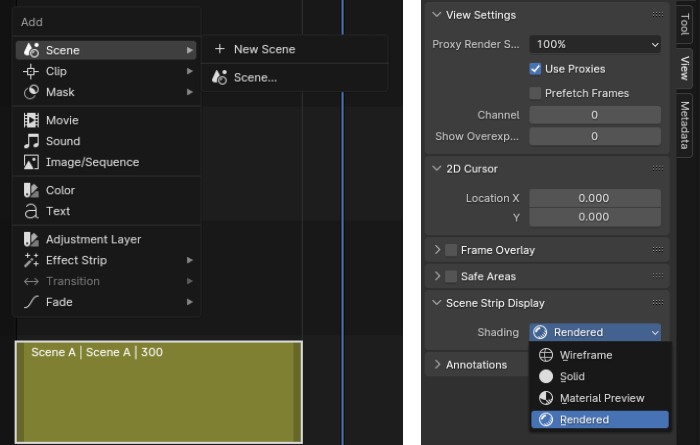Image resolution: width=700 pixels, height=445 pixels.
Task: Click the Fade curve icon
Action: tap(31, 302)
